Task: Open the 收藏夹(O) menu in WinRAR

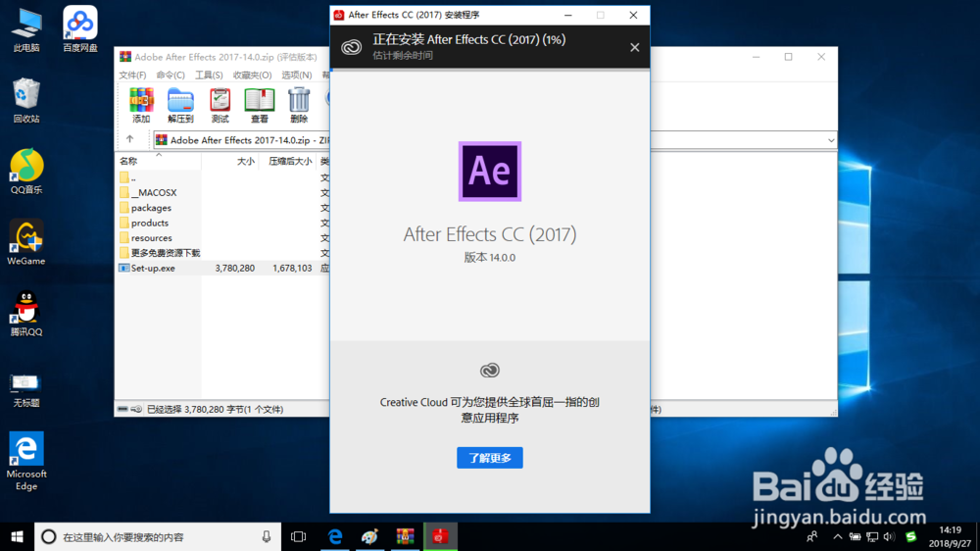Action: pos(252,75)
